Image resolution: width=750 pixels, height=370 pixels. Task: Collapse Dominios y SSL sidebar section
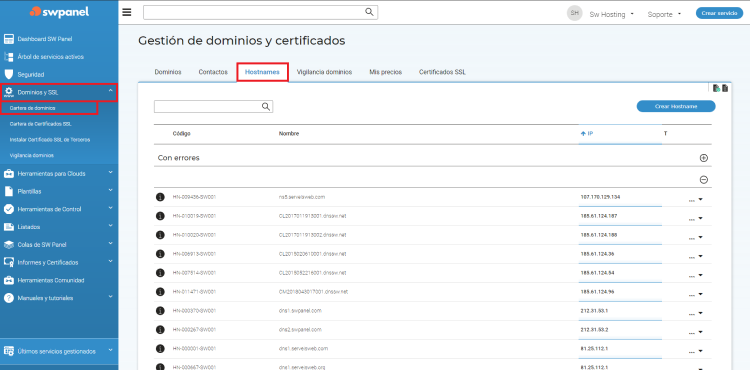coord(110,90)
